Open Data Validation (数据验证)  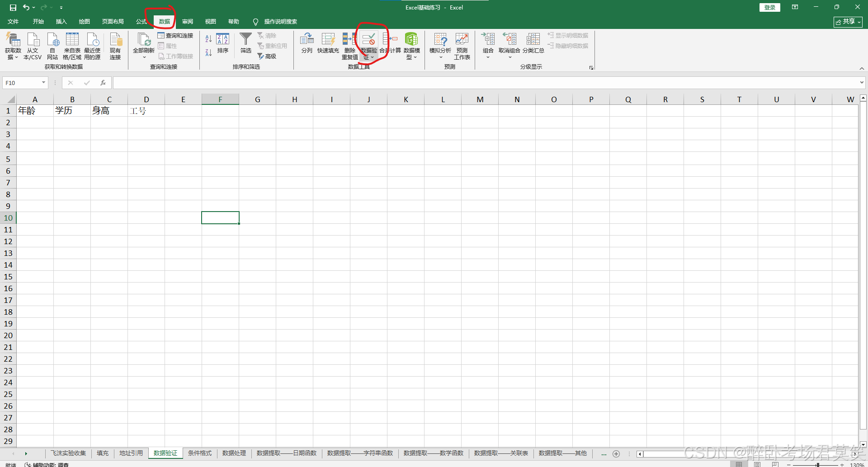coord(369,46)
